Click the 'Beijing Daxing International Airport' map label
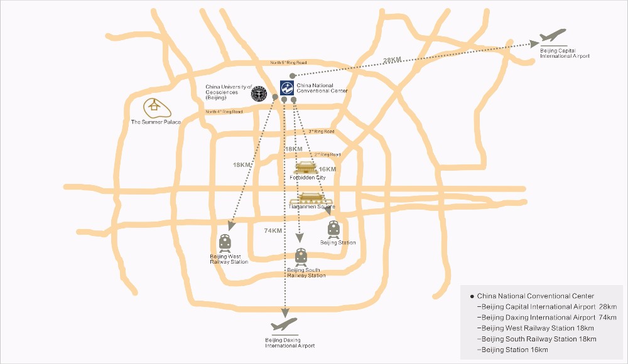628x364 pixels. (x=290, y=343)
